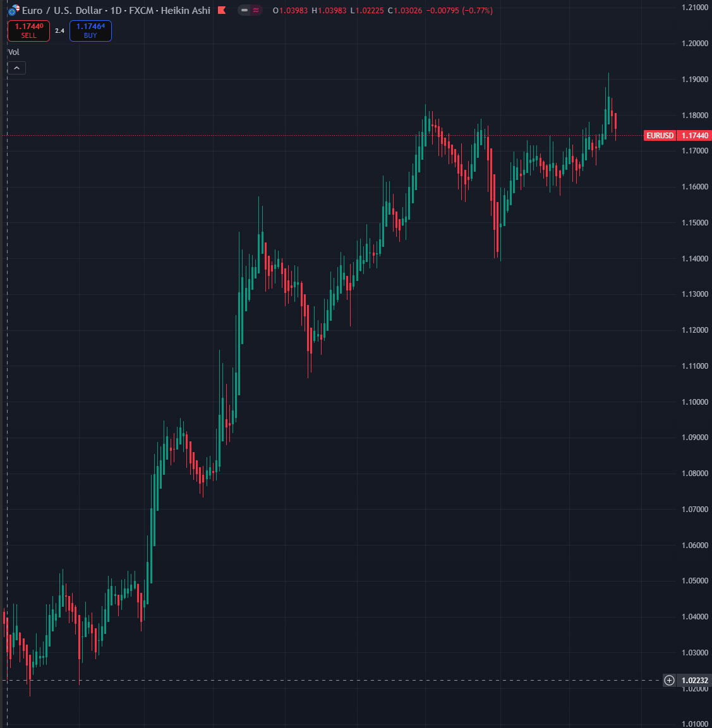This screenshot has width=712, height=728.
Task: Click the Vol indicator label
Action: coord(13,52)
